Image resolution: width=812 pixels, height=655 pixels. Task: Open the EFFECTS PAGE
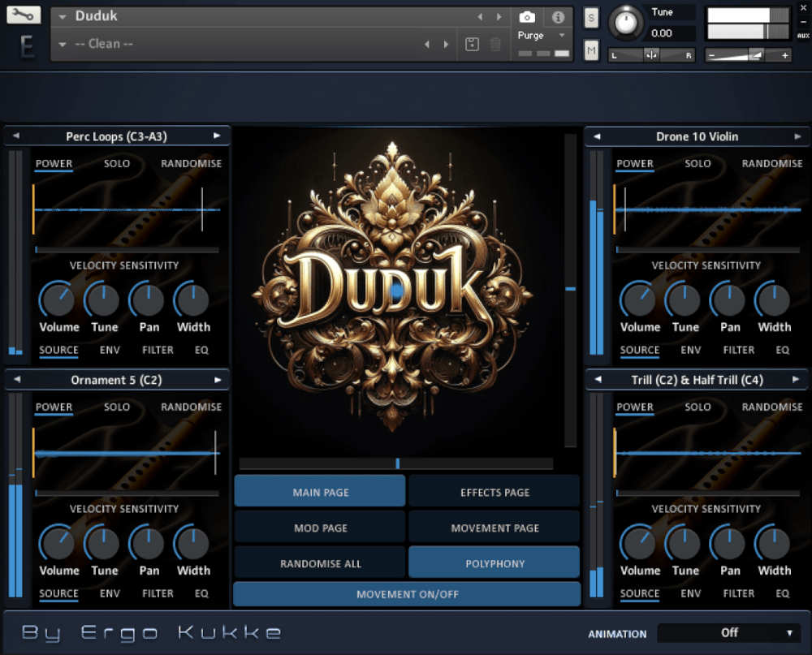494,491
